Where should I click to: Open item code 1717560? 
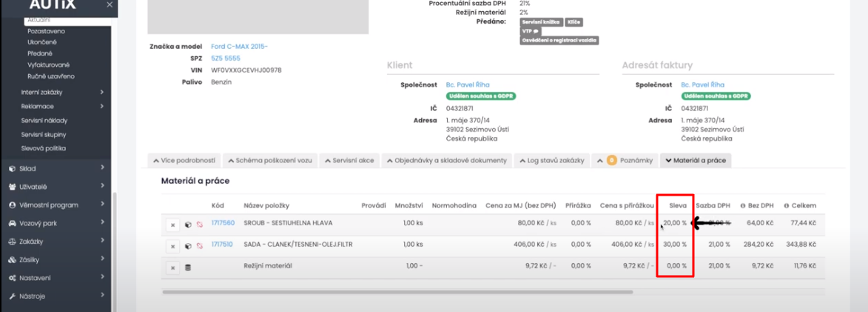pos(223,223)
